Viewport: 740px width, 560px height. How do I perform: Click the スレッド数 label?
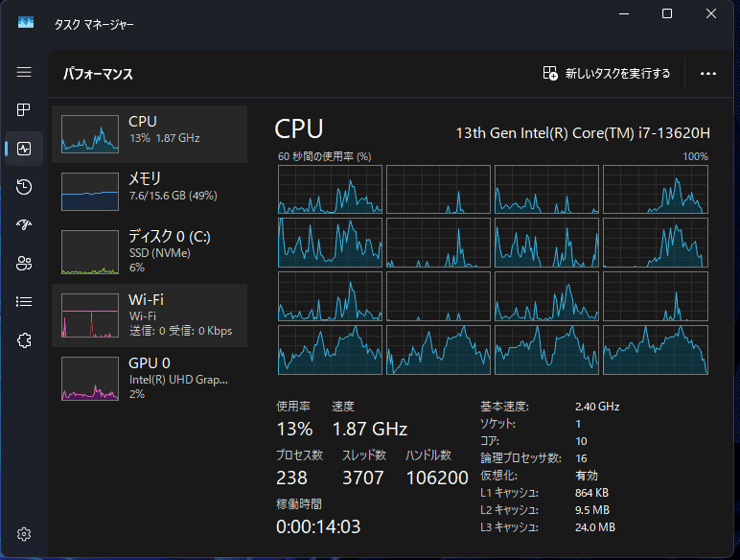364,455
